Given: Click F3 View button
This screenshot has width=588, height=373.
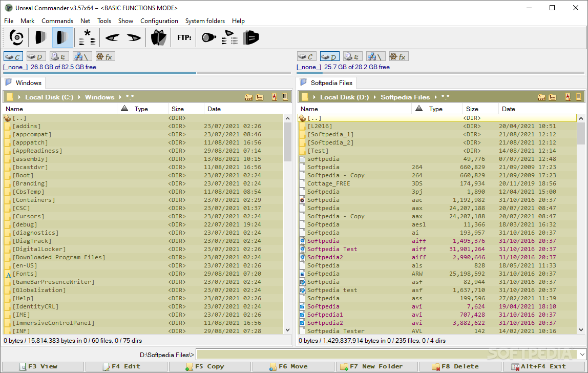Looking at the screenshot, I should point(43,367).
